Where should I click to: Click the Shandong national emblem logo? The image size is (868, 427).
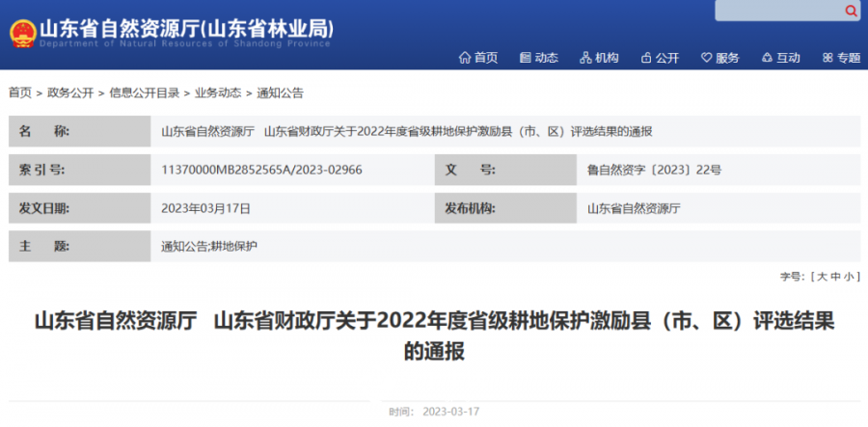[22, 34]
